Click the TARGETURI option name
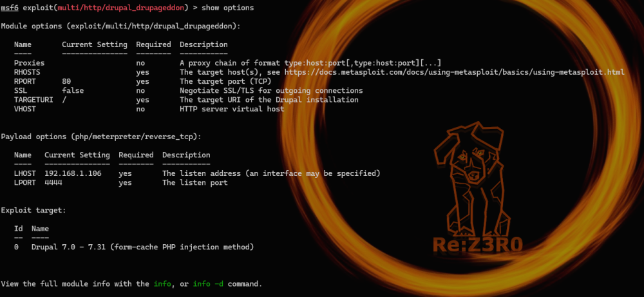This screenshot has width=644, height=297. (33, 100)
